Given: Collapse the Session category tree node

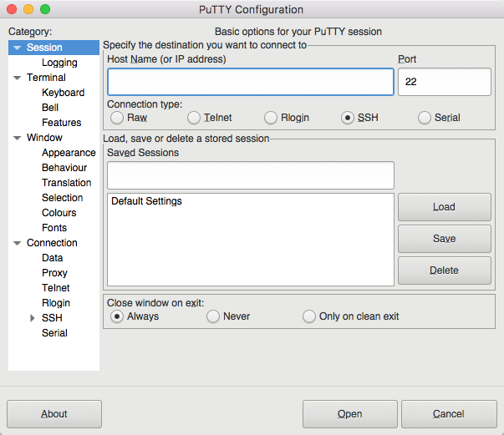Looking at the screenshot, I should pos(17,48).
